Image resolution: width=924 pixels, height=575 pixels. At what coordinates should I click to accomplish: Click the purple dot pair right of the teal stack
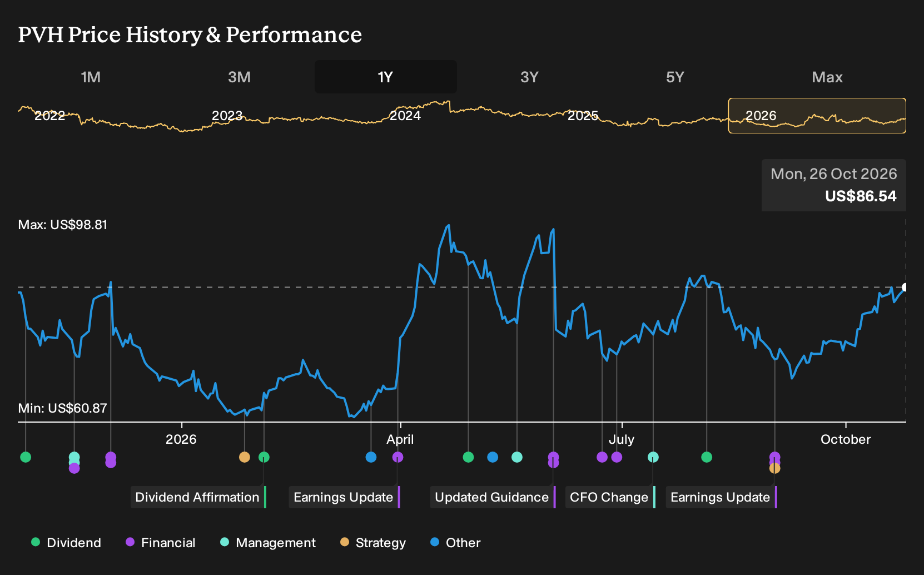pos(111,459)
